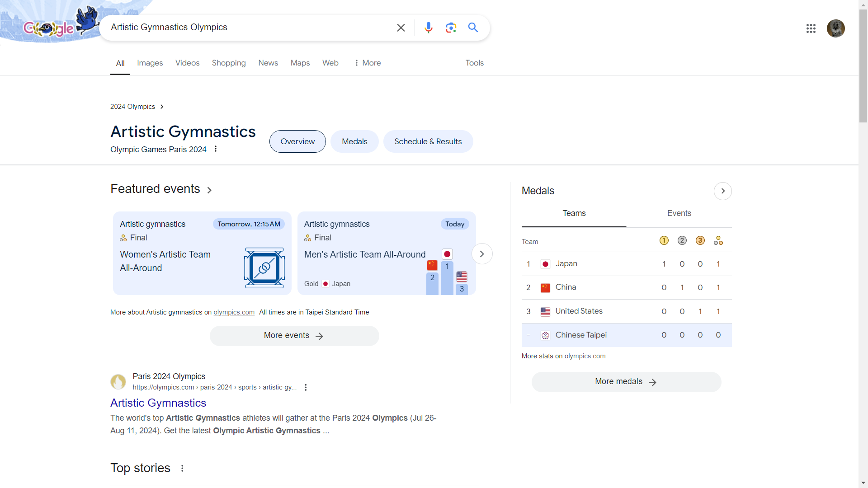
Task: Open Google Lens image search
Action: click(451, 28)
